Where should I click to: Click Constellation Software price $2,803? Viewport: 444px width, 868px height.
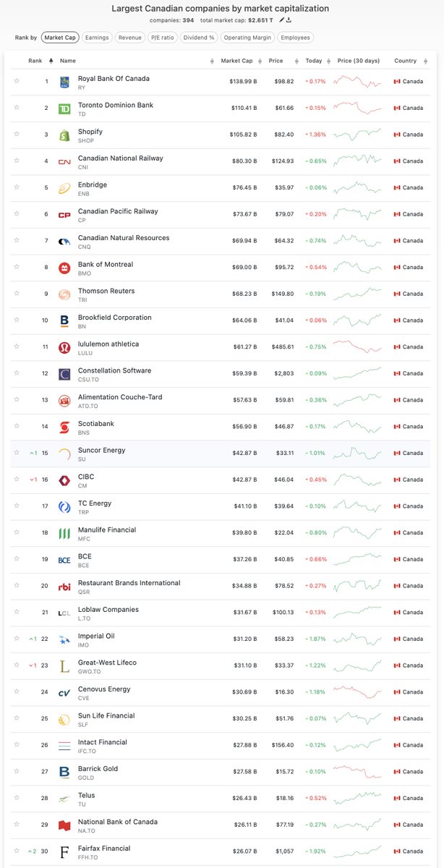[283, 374]
